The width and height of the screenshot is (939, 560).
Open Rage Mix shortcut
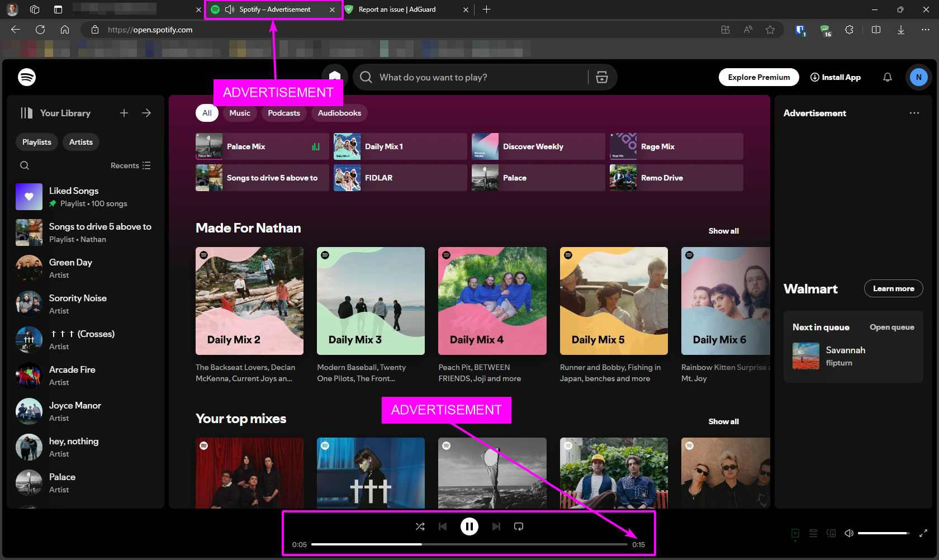pos(676,146)
